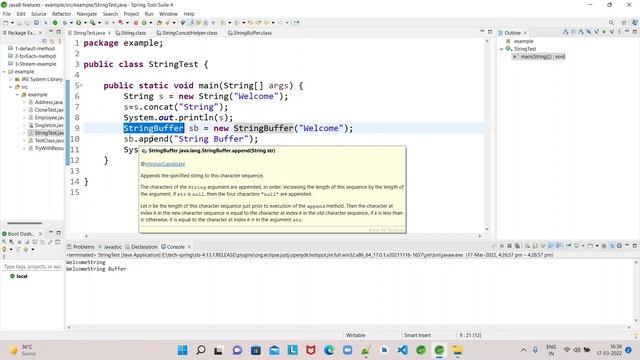640x360 pixels.
Task: Click the quick access magnifier icon top right
Action: click(x=611, y=22)
